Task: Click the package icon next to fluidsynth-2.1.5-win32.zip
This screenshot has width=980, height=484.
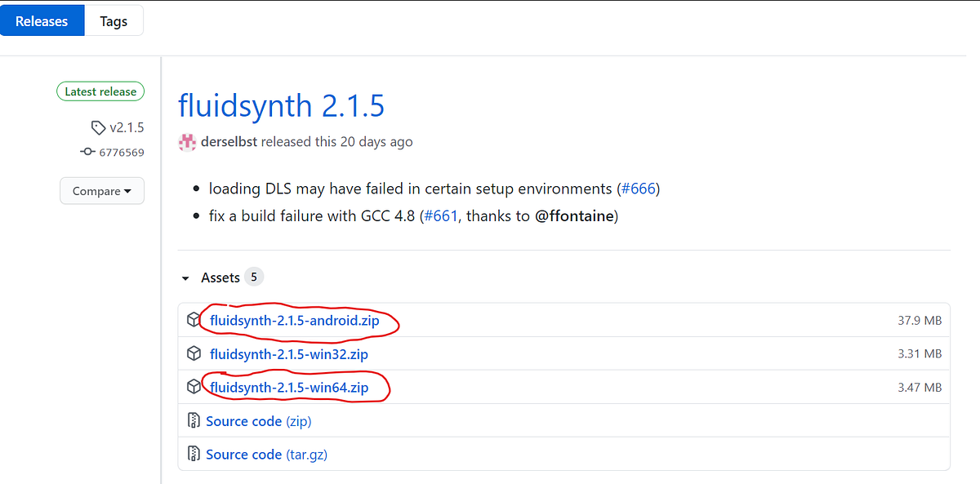Action: tap(194, 353)
